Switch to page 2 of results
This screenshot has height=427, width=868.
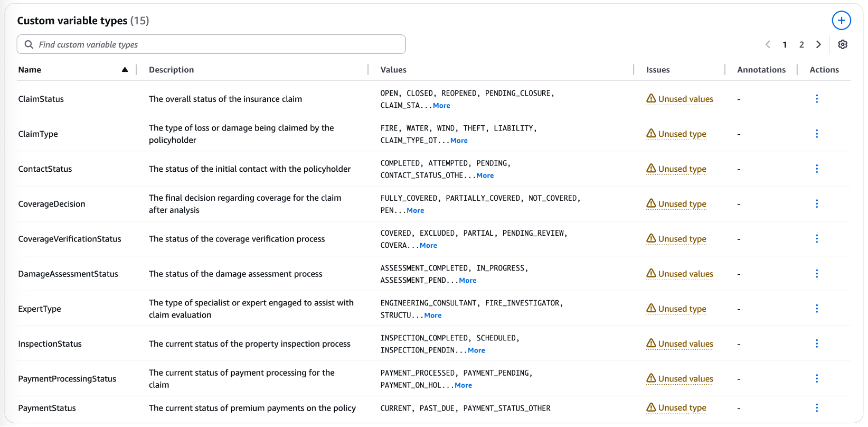coord(801,44)
